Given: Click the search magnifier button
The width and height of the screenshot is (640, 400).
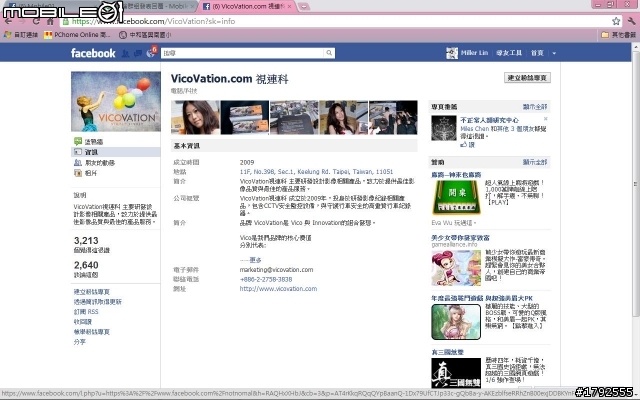Looking at the screenshot, I should click(x=329, y=53).
